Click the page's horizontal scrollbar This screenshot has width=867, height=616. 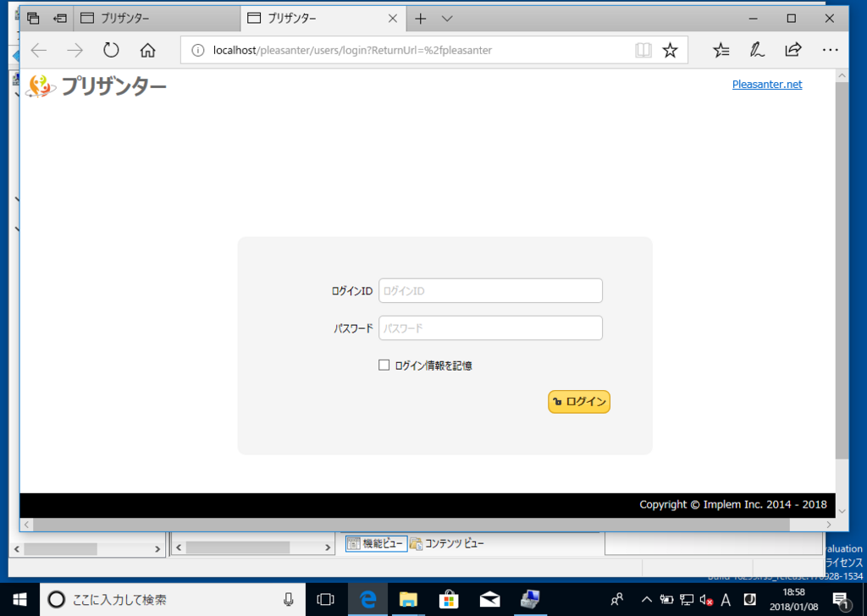pyautogui.click(x=411, y=525)
